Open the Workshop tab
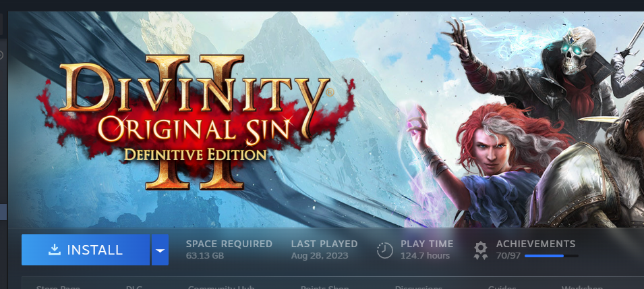 [581, 288]
